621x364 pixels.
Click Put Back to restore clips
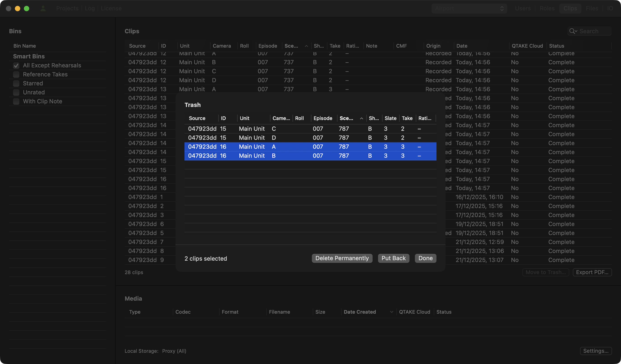(393, 258)
